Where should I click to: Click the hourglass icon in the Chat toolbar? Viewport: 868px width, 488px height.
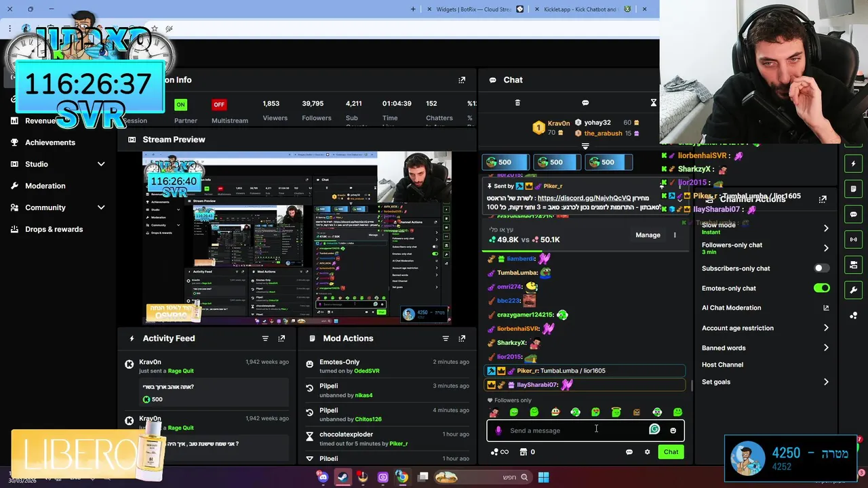click(x=653, y=103)
